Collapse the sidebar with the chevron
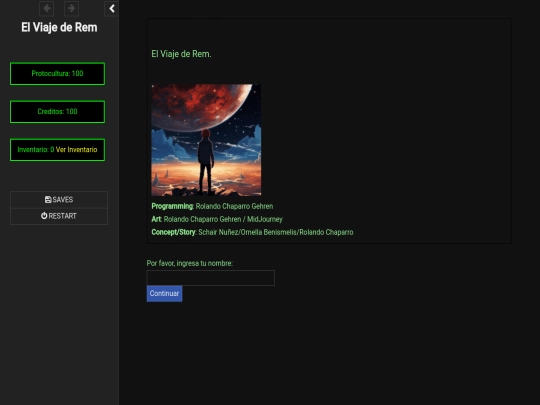This screenshot has width=540, height=405. click(112, 9)
